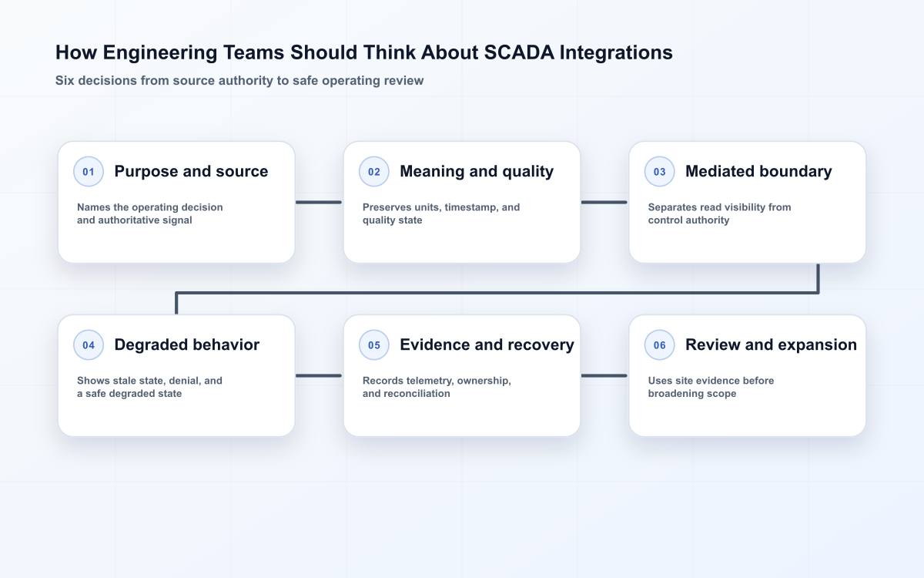Viewport: 924px width, 578px height.
Task: Select the Review and expansion heading
Action: point(771,345)
